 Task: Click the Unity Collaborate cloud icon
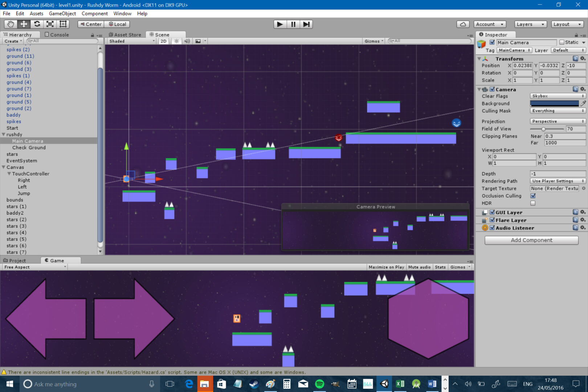tap(463, 24)
